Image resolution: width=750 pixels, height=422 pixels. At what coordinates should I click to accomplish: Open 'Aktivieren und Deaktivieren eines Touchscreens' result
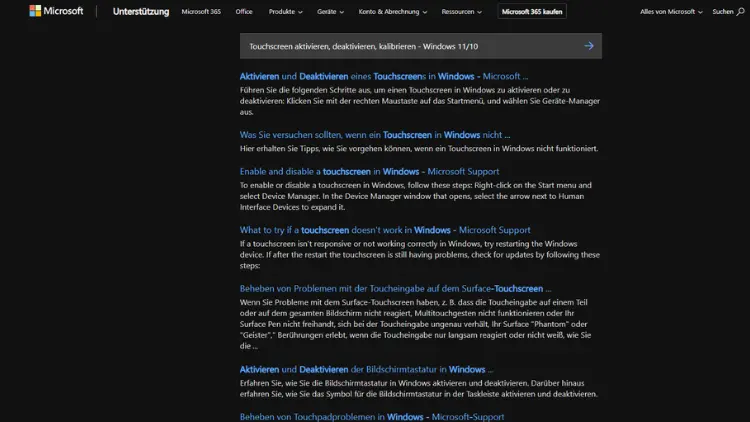[384, 76]
